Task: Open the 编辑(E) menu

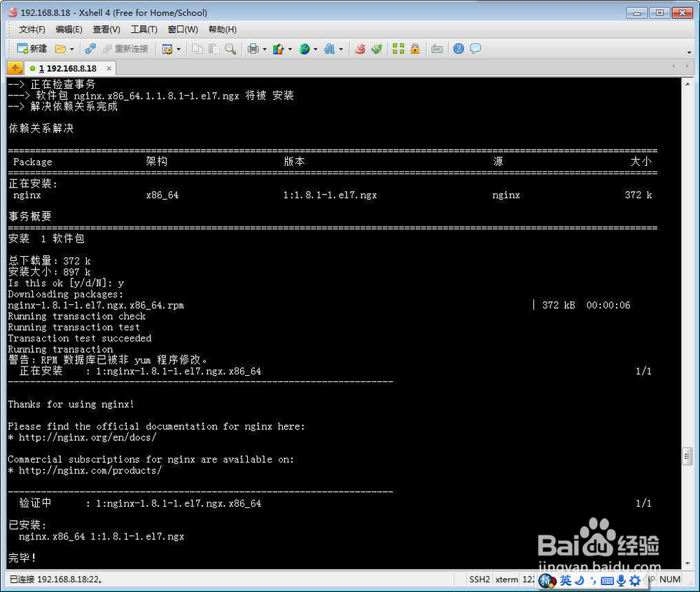Action: pos(69,29)
